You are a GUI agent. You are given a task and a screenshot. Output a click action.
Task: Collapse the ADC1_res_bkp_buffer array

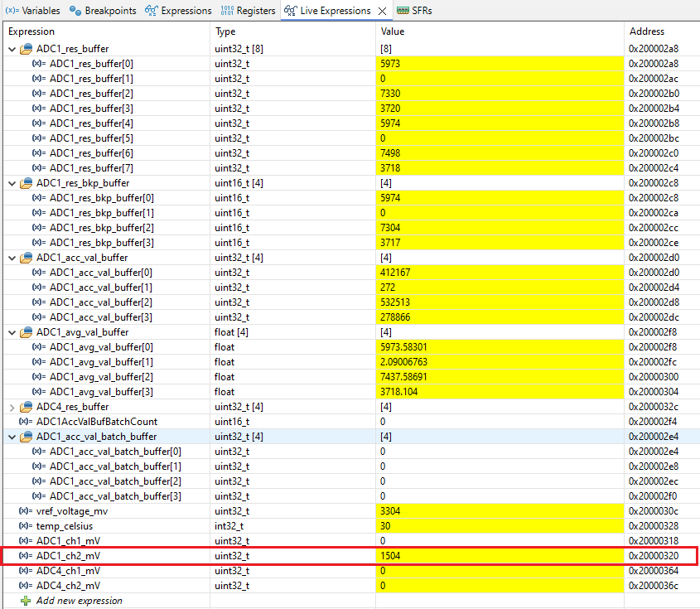12,183
